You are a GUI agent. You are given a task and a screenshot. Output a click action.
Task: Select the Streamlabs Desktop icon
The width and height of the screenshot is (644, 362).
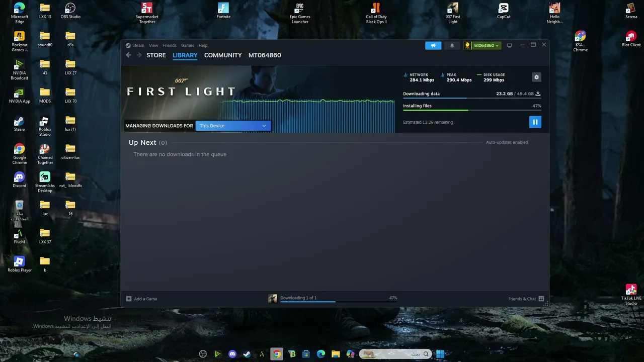coord(45,182)
